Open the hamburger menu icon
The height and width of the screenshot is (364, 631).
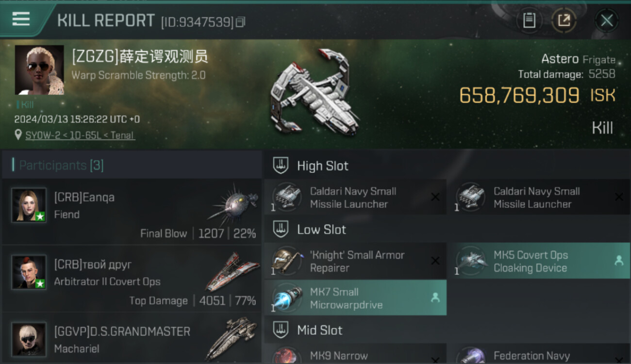pos(21,18)
